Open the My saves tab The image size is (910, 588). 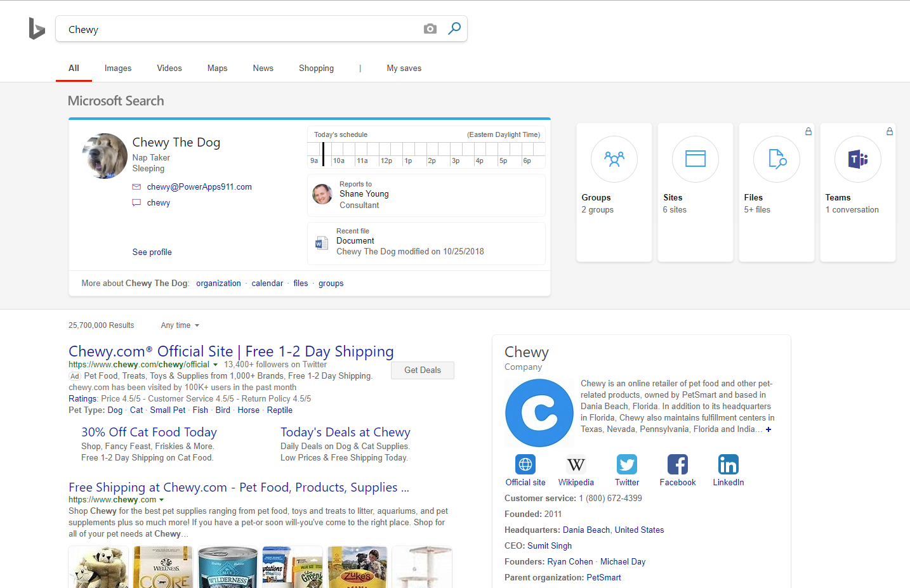[x=404, y=68]
